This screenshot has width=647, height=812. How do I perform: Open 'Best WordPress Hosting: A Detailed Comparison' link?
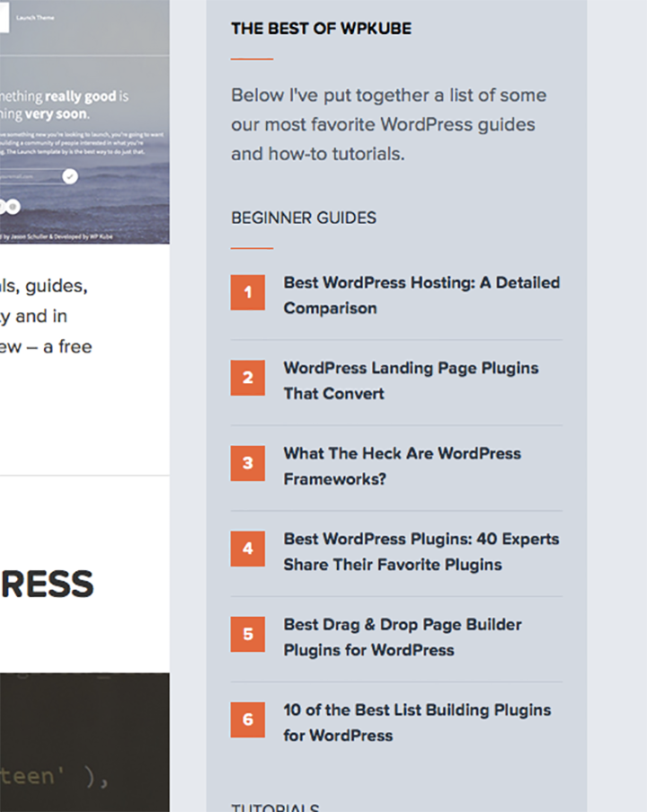421,295
